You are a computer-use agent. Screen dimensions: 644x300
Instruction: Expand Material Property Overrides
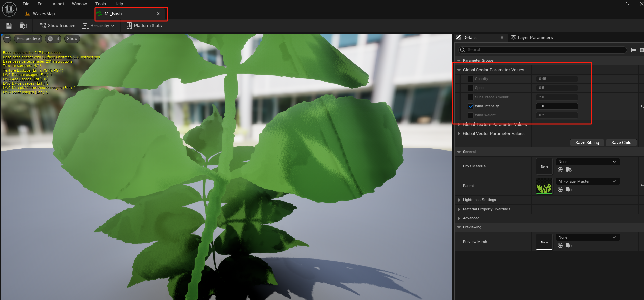(459, 209)
